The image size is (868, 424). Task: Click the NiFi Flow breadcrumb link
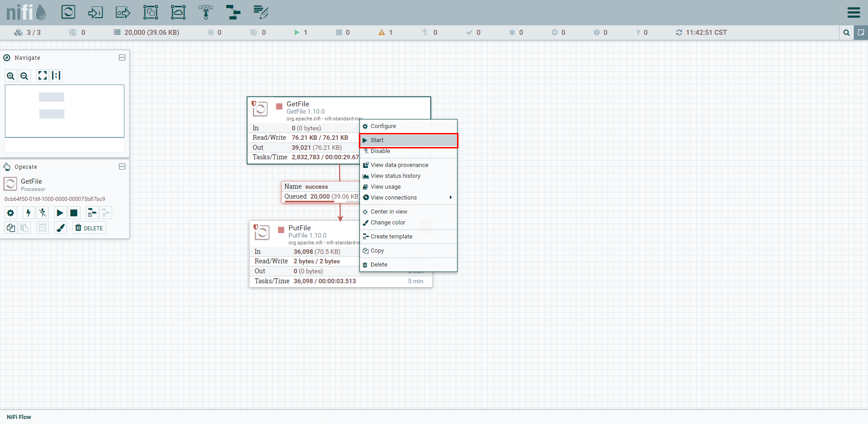[x=19, y=417]
